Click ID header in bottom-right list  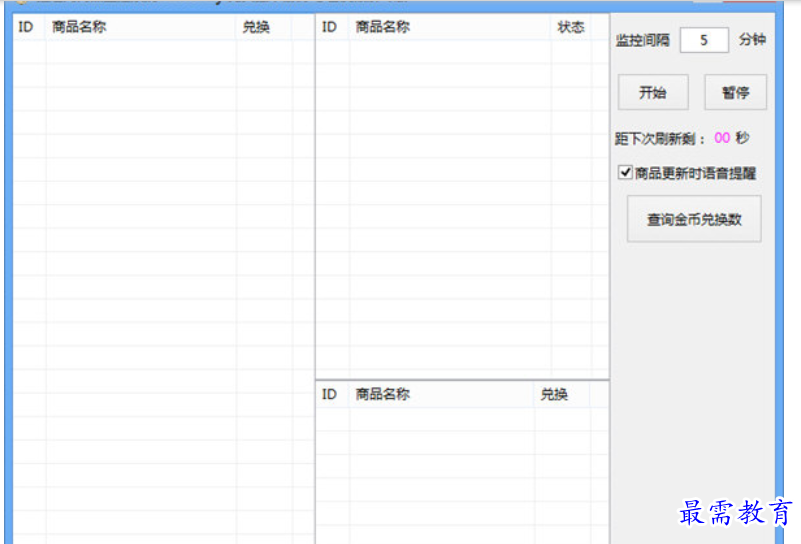(x=333, y=394)
